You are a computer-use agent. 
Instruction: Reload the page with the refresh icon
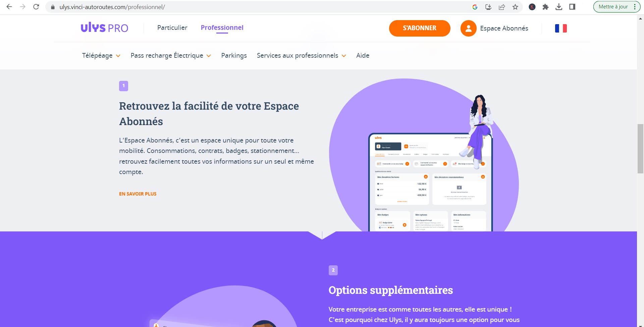pyautogui.click(x=36, y=7)
